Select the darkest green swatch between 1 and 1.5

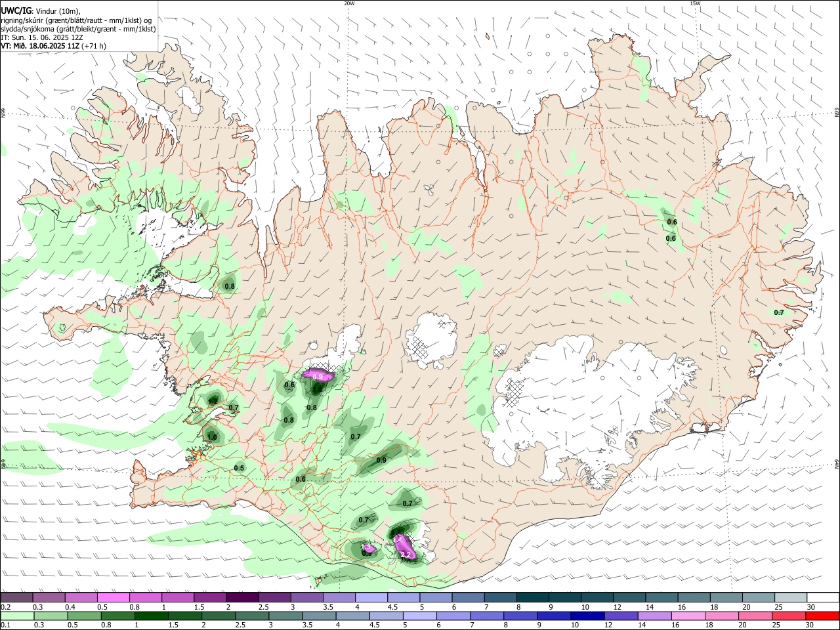coord(151,616)
